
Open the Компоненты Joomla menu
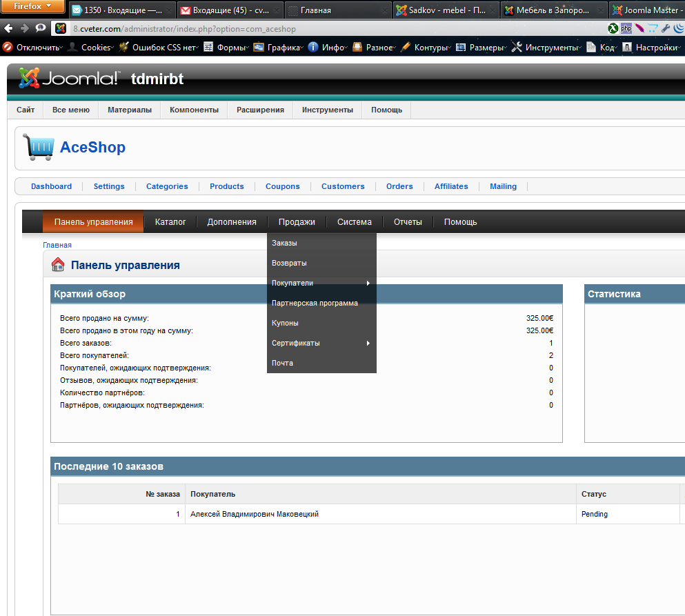click(x=194, y=110)
